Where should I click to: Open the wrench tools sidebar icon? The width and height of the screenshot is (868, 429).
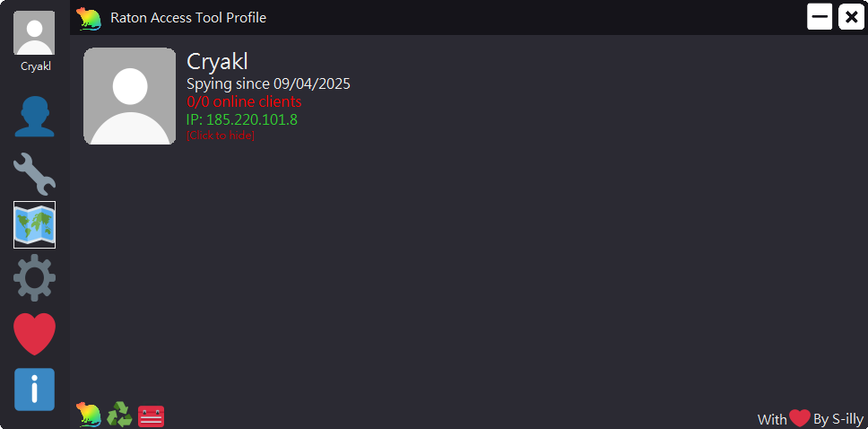click(34, 173)
